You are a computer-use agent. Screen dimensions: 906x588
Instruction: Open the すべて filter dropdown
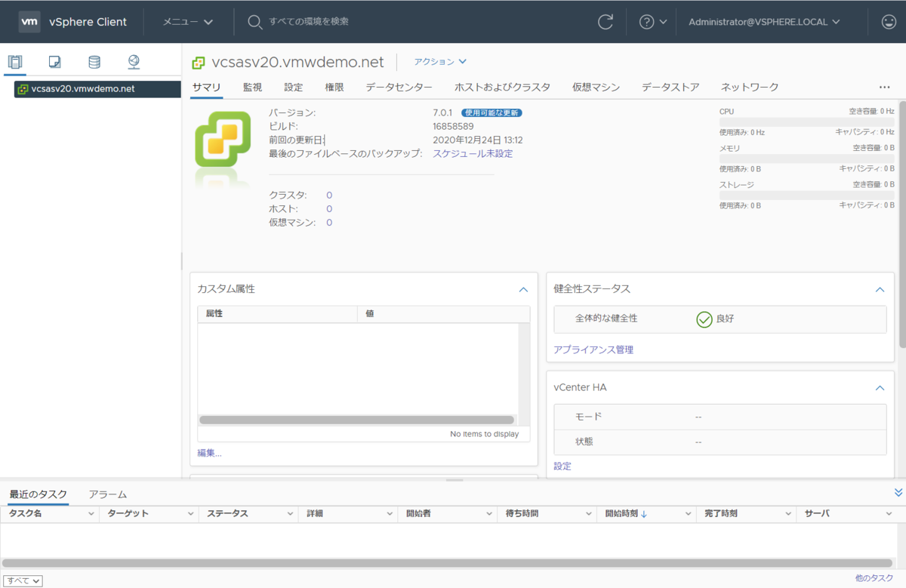pos(23,580)
